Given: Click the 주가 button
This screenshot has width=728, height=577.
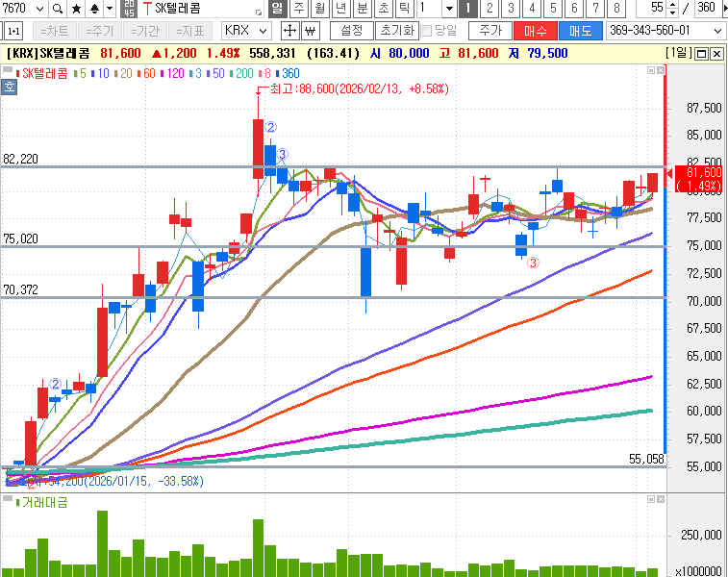Looking at the screenshot, I should (490, 31).
